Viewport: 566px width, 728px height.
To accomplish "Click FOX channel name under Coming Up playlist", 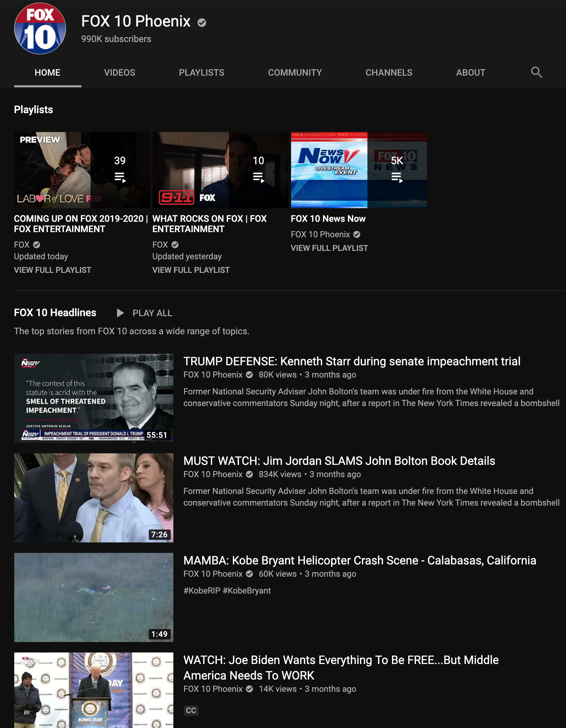I will tap(22, 245).
